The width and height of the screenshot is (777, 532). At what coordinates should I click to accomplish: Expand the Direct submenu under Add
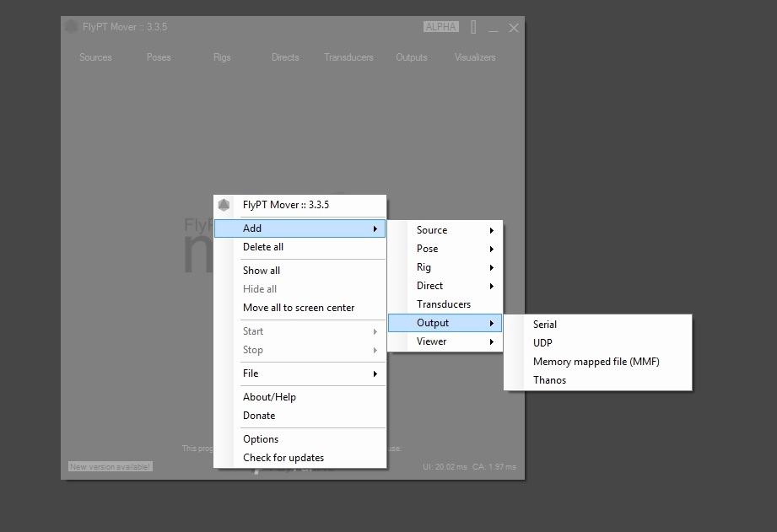coord(445,286)
